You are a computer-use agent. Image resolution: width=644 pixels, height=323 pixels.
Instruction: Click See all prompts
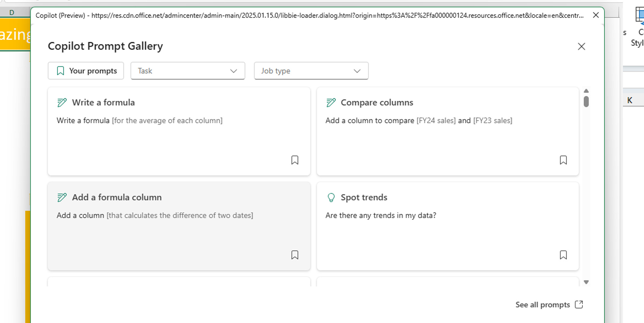pos(542,304)
